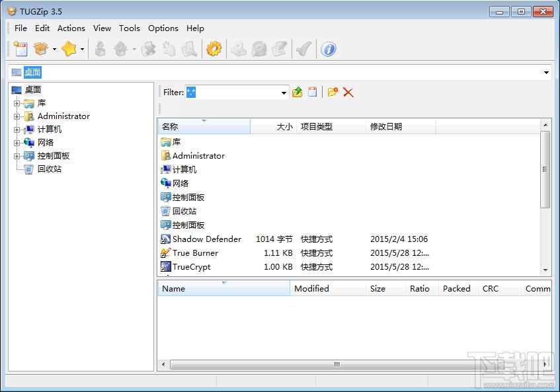Sort by the 修改日期 column header
Image resolution: width=560 pixels, height=392 pixels.
(x=401, y=126)
